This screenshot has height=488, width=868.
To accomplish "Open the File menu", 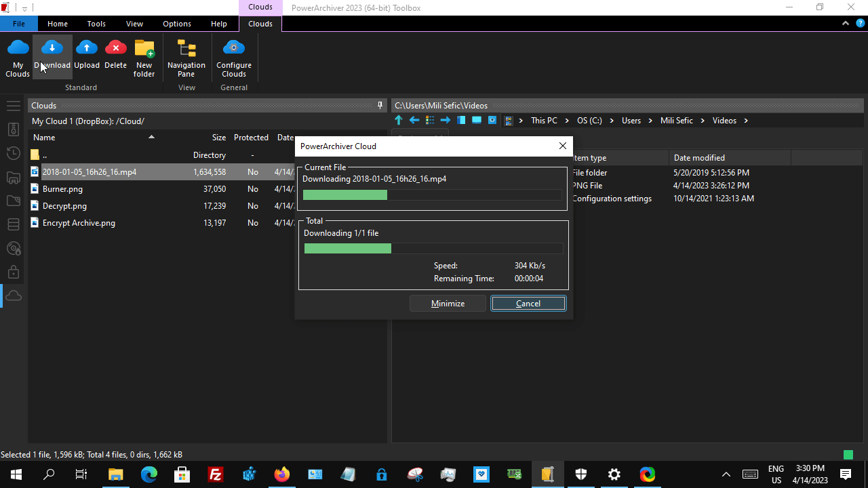I will pyautogui.click(x=19, y=24).
